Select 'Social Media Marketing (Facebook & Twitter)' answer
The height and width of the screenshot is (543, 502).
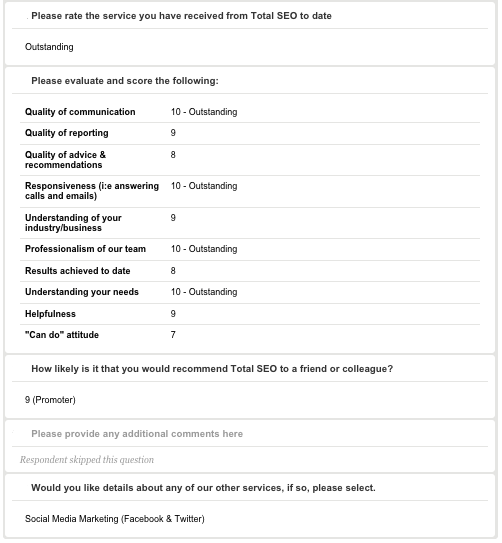(x=115, y=519)
